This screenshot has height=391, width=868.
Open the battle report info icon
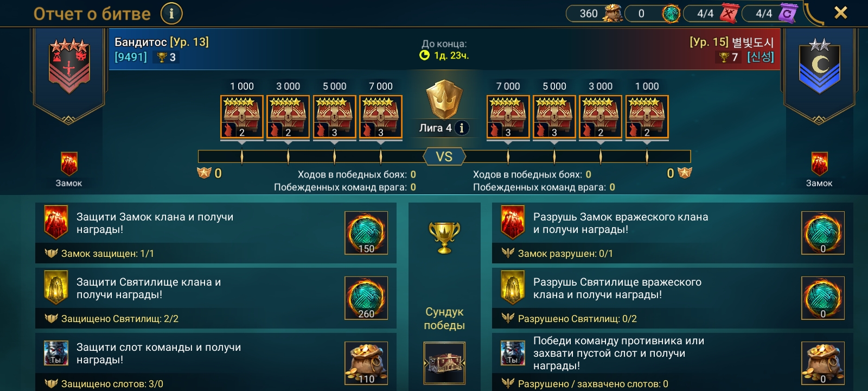pos(171,14)
